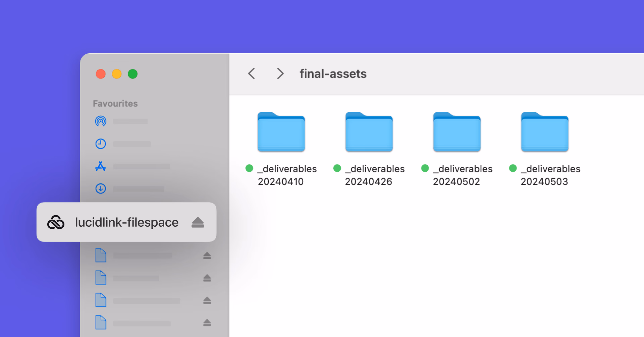Click the red close window button
This screenshot has height=337, width=644.
[101, 74]
